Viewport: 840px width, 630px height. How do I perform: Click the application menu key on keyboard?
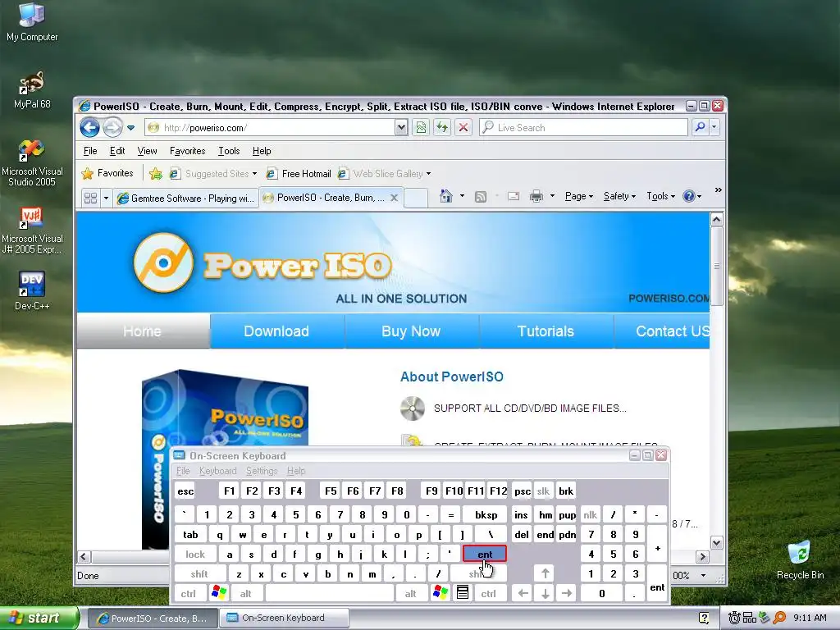coord(463,593)
